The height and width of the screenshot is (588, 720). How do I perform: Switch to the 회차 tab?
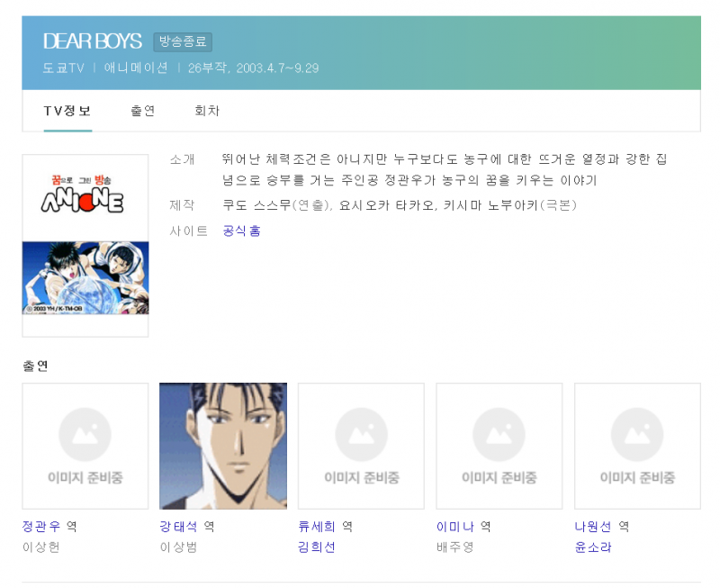pos(207,111)
